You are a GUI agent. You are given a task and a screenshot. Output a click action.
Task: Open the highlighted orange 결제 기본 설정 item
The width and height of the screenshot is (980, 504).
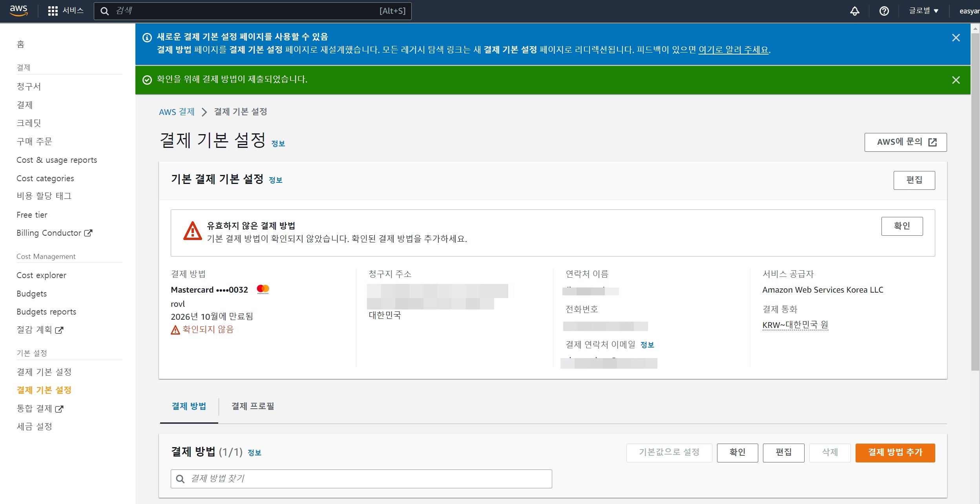[44, 390]
